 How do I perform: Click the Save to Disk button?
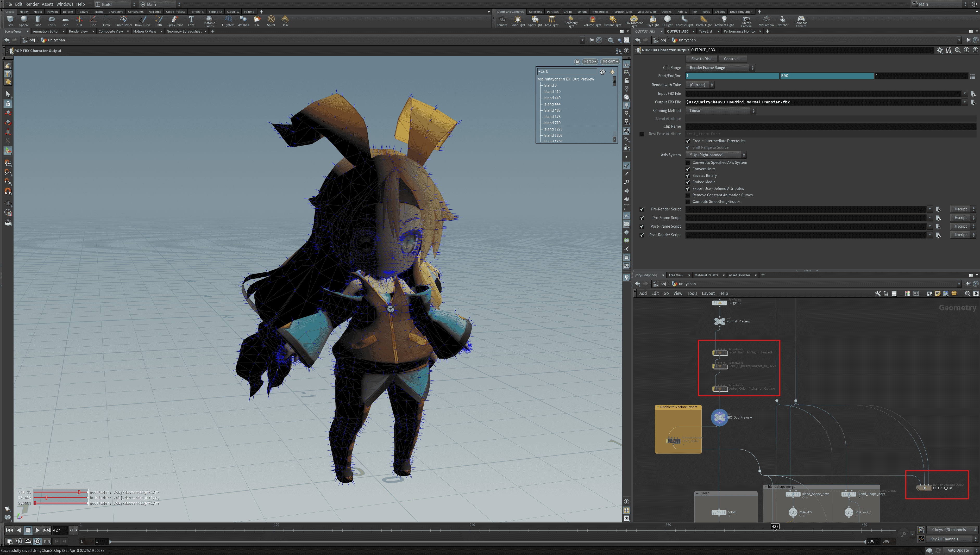coord(701,59)
